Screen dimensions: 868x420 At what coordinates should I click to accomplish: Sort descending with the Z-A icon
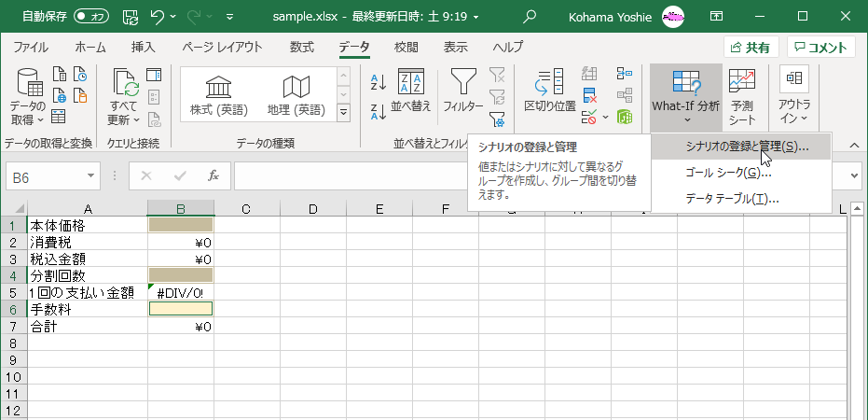(x=379, y=112)
